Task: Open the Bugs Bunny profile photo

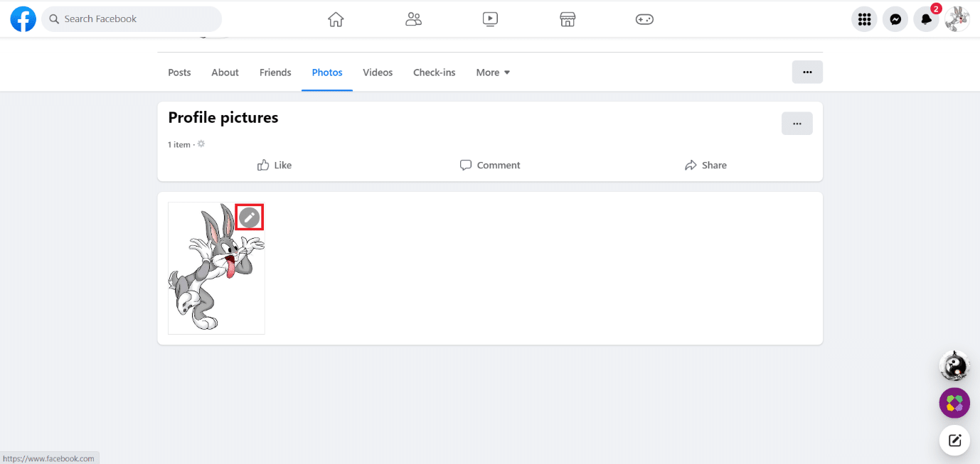Action: [x=216, y=268]
